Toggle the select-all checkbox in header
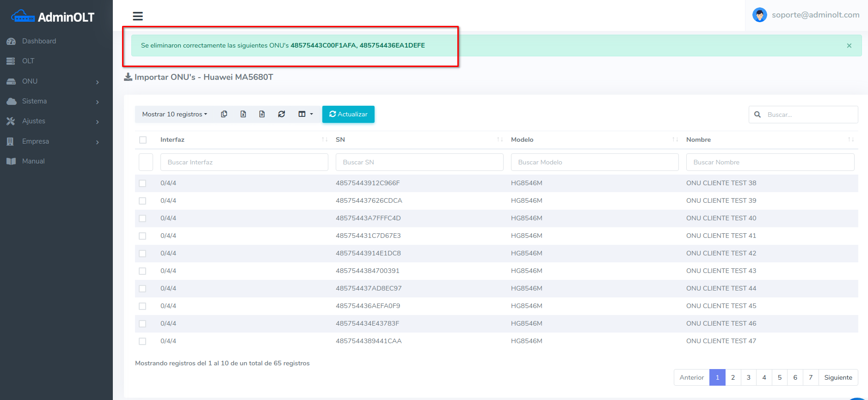868x400 pixels. [143, 140]
